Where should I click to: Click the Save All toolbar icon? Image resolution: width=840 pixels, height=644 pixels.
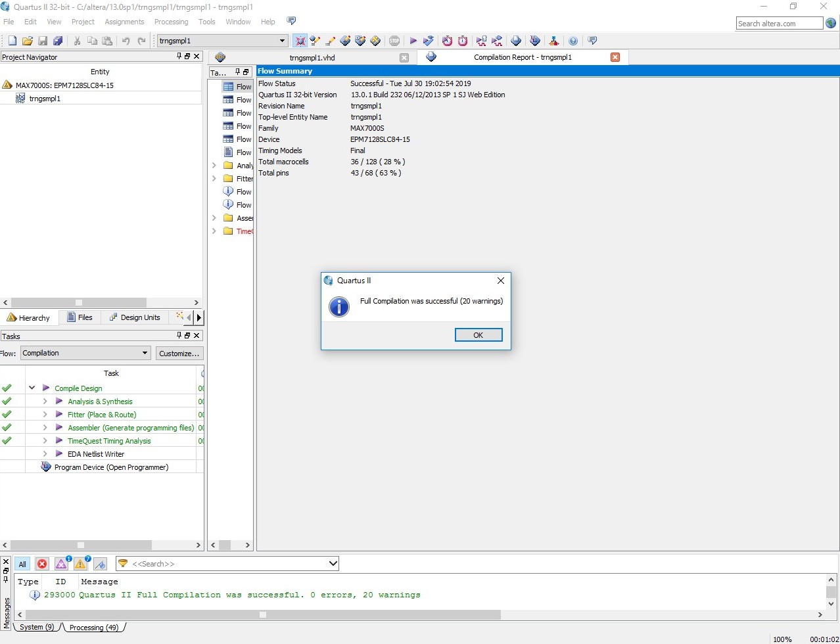click(58, 41)
